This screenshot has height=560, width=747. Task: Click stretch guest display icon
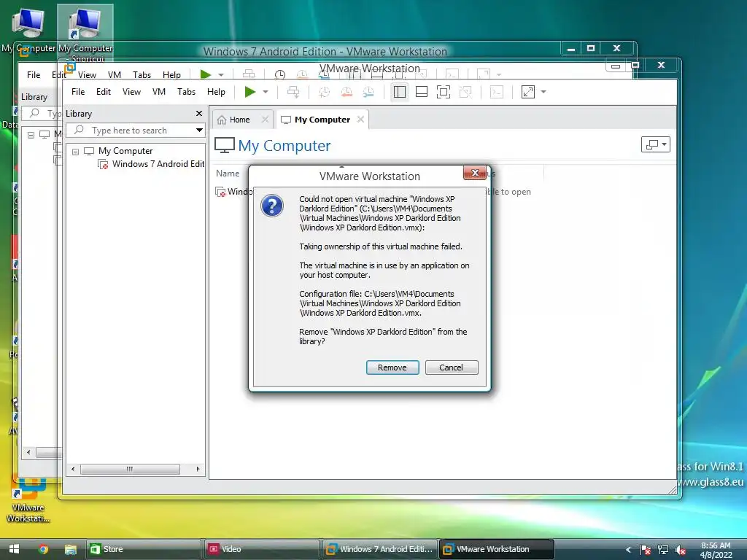[528, 92]
